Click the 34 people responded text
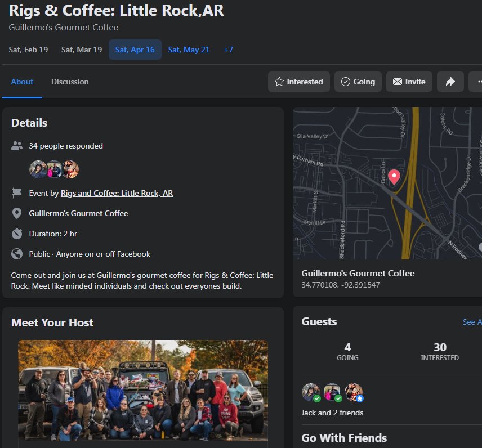482x448 pixels. (x=66, y=146)
